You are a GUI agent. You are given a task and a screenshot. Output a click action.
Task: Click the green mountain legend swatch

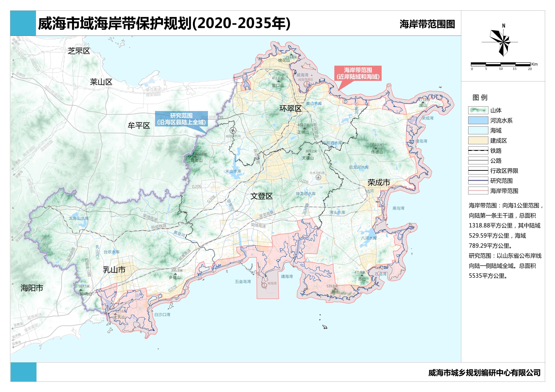(x=478, y=110)
